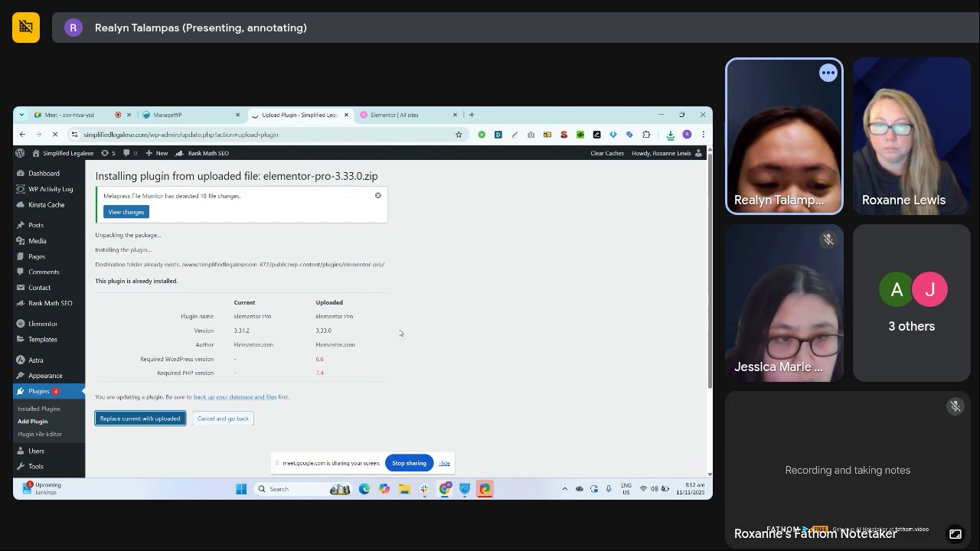Click Cancel and go back button

(223, 419)
